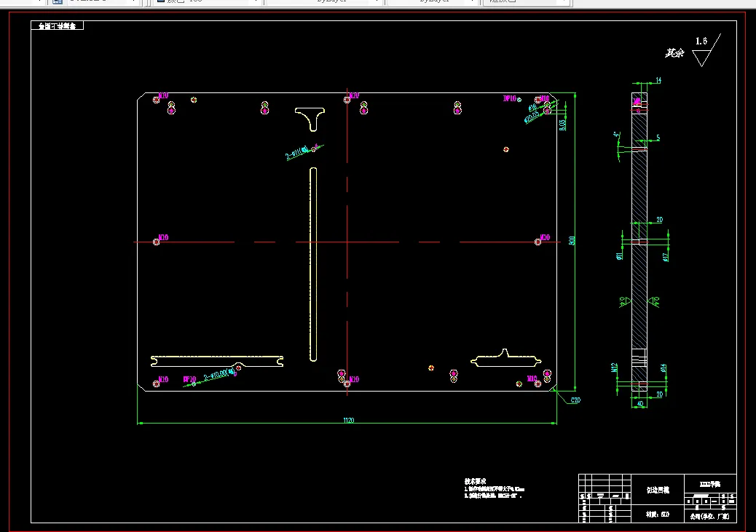Select the φ17 counterbore diameter dimension
Image resolution: width=756 pixels, height=532 pixels.
click(x=666, y=257)
